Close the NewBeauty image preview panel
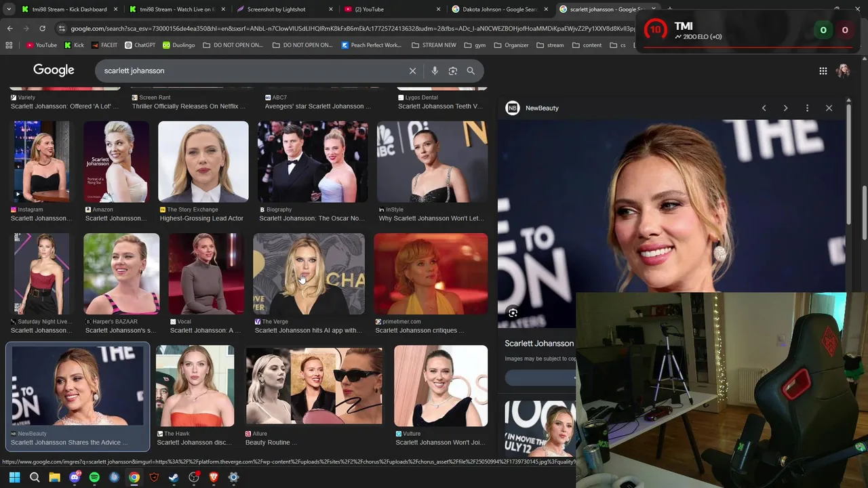 pyautogui.click(x=829, y=108)
